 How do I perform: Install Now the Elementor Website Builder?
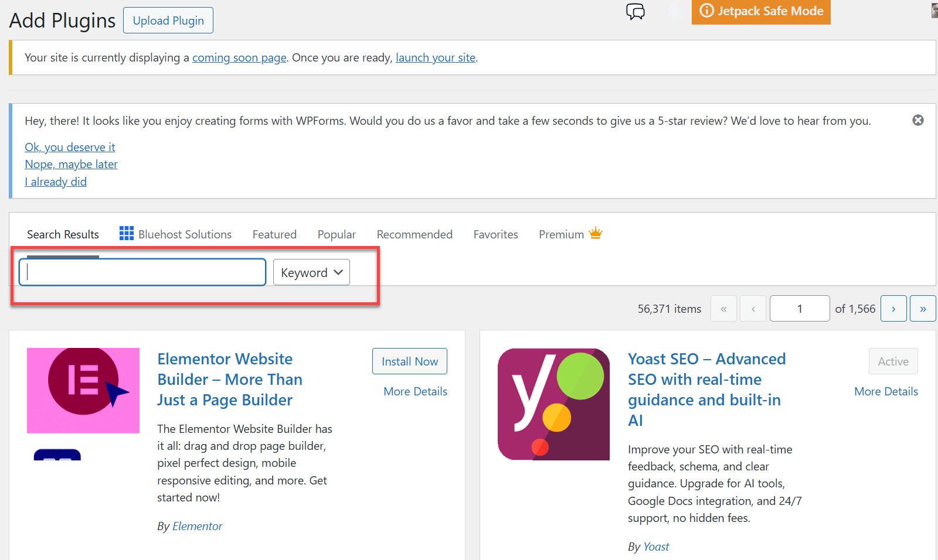pyautogui.click(x=409, y=361)
